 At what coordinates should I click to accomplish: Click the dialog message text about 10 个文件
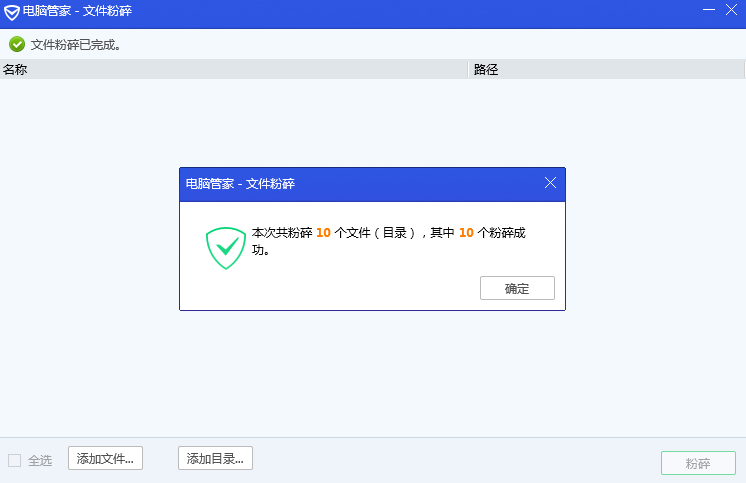tap(388, 241)
